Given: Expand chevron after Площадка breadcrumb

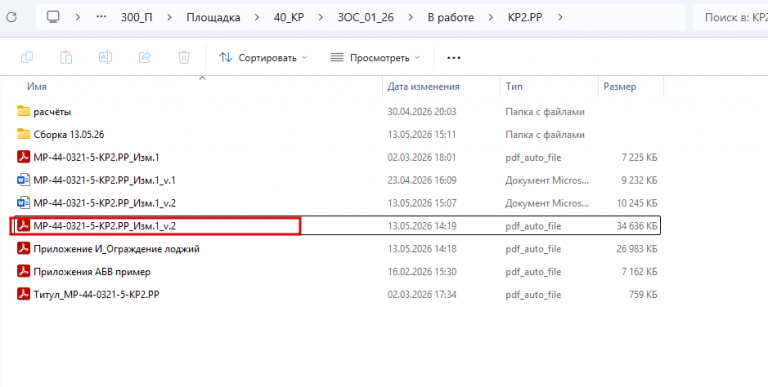Looking at the screenshot, I should tap(257, 17).
